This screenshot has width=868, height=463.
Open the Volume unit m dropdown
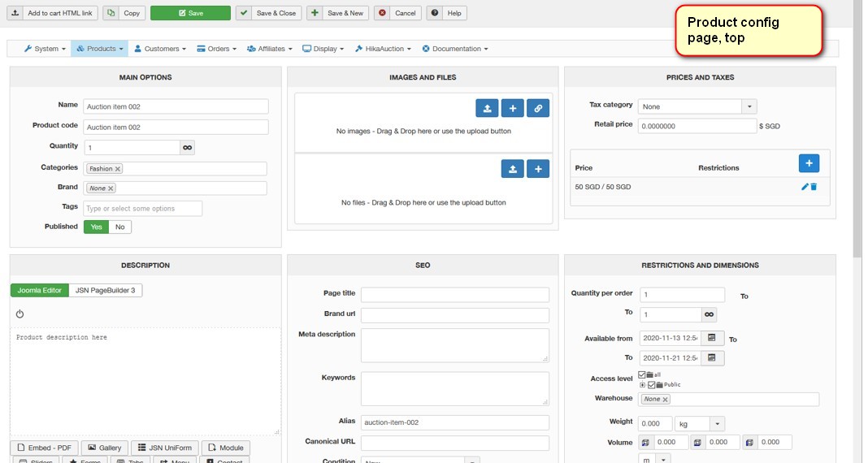pos(654,459)
